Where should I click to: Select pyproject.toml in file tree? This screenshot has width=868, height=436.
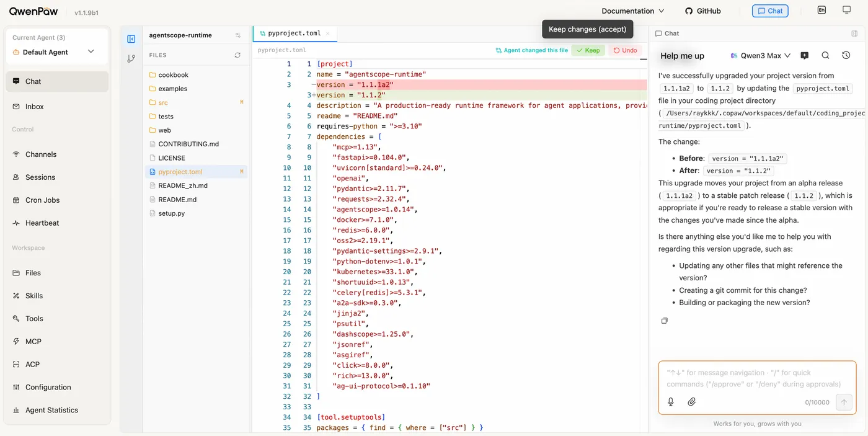pos(196,172)
